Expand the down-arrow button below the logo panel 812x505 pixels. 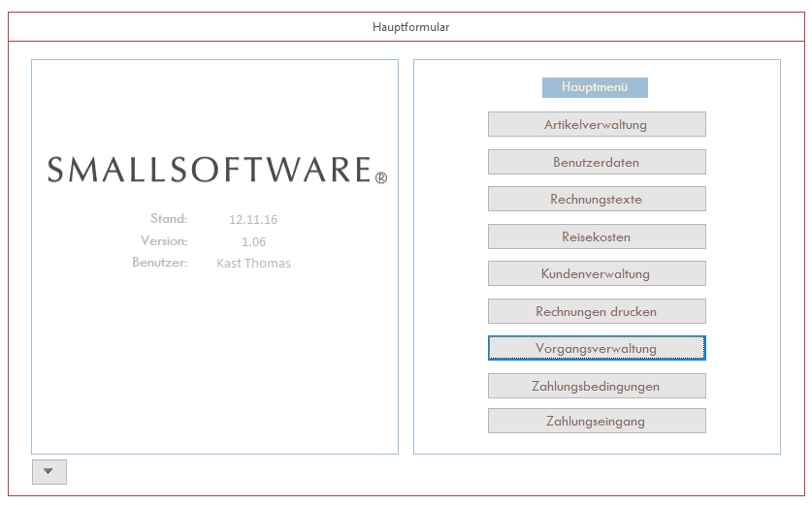coord(49,472)
